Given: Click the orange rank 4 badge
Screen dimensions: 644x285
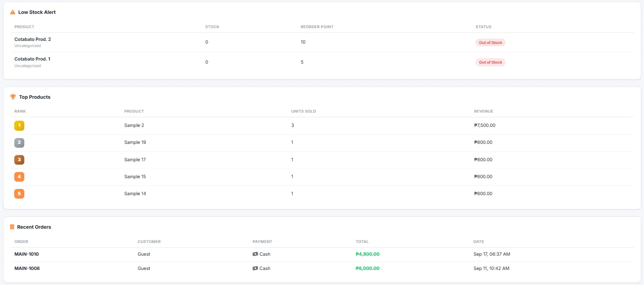Looking at the screenshot, I should 19,177.
